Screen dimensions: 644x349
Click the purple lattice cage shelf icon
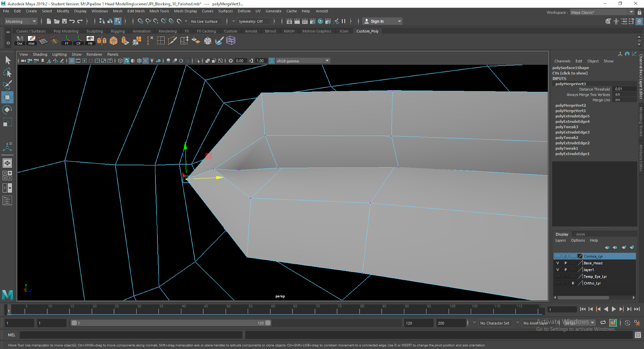[231, 40]
